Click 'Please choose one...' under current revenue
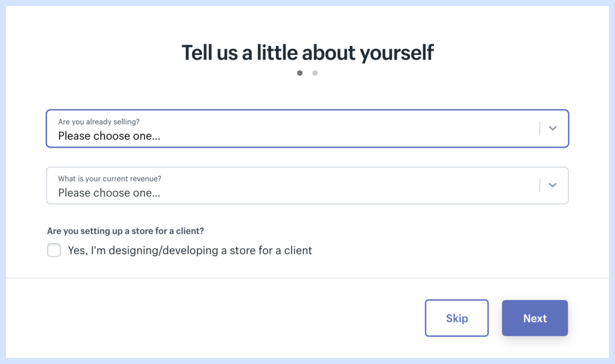This screenshot has width=615, height=364. (x=109, y=193)
